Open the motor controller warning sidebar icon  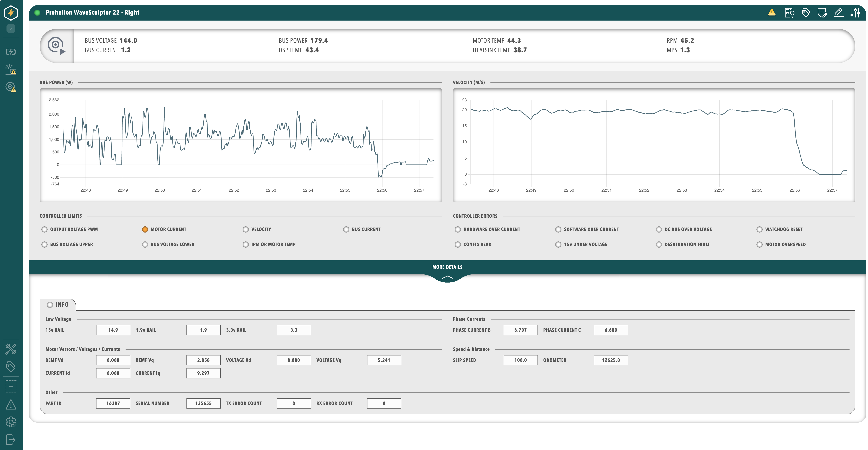click(x=11, y=87)
